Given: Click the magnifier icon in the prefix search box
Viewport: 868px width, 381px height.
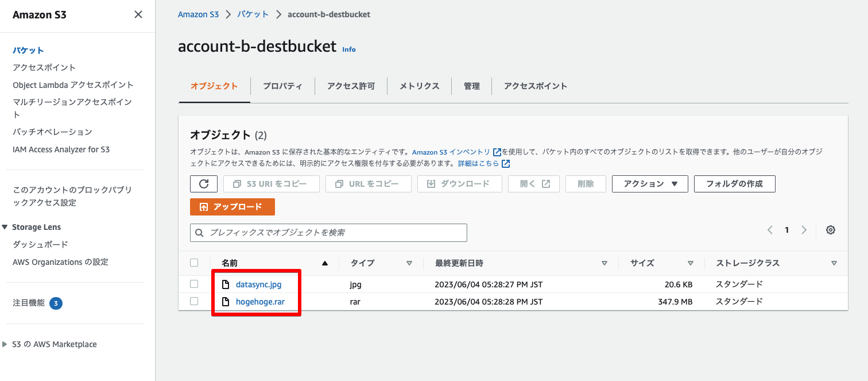Looking at the screenshot, I should (x=200, y=233).
